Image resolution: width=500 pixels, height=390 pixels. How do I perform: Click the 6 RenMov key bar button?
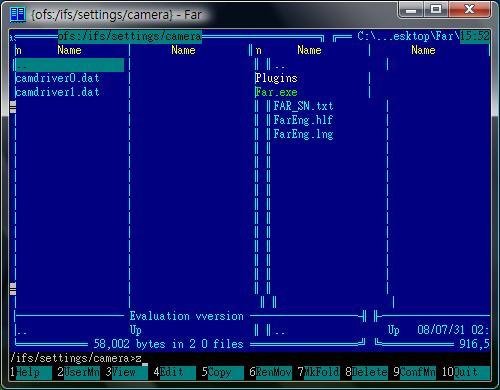270,372
